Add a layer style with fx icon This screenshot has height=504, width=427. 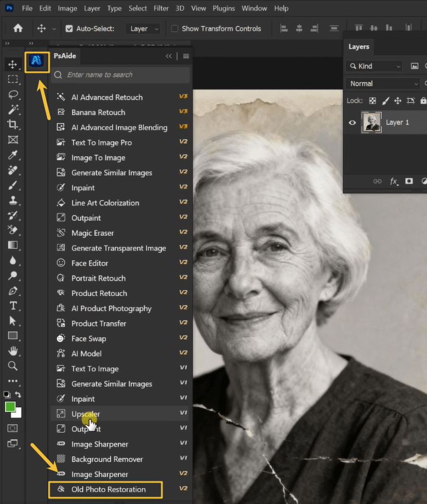coord(394,181)
